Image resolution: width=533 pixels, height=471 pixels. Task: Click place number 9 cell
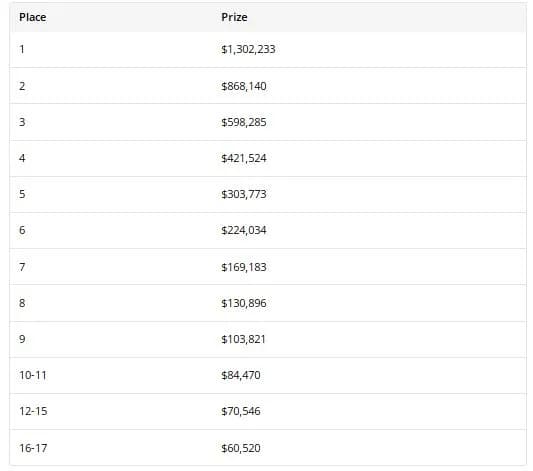pyautogui.click(x=22, y=339)
